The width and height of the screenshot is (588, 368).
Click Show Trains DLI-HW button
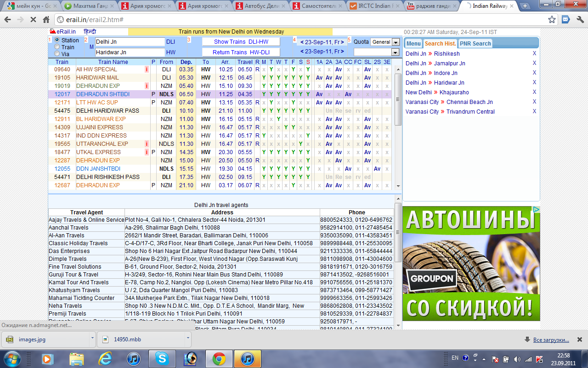coord(241,42)
